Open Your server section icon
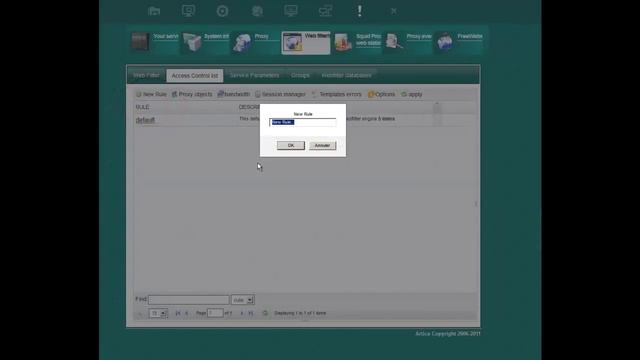The width and height of the screenshot is (640, 360). pos(140,42)
